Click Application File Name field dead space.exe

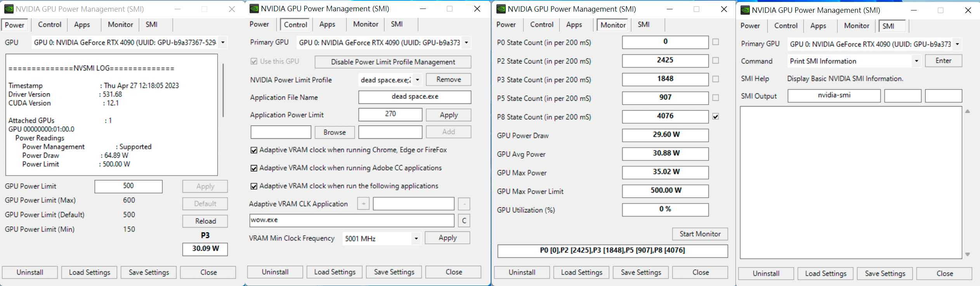click(x=415, y=97)
